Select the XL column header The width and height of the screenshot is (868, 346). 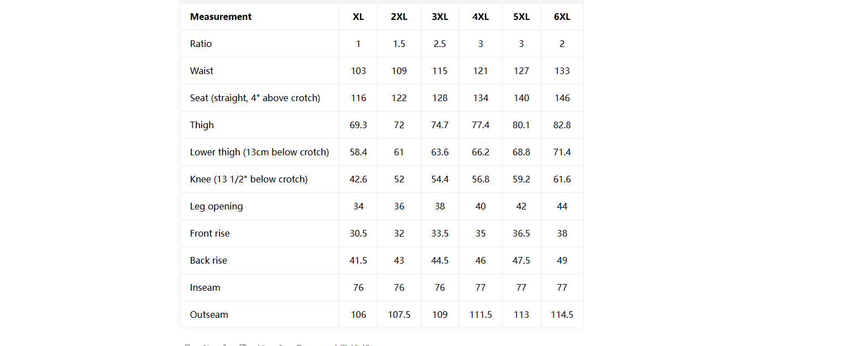click(358, 17)
